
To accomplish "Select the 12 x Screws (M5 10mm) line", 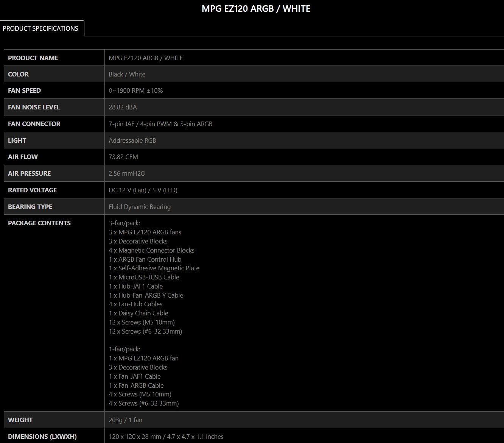I will [142, 322].
